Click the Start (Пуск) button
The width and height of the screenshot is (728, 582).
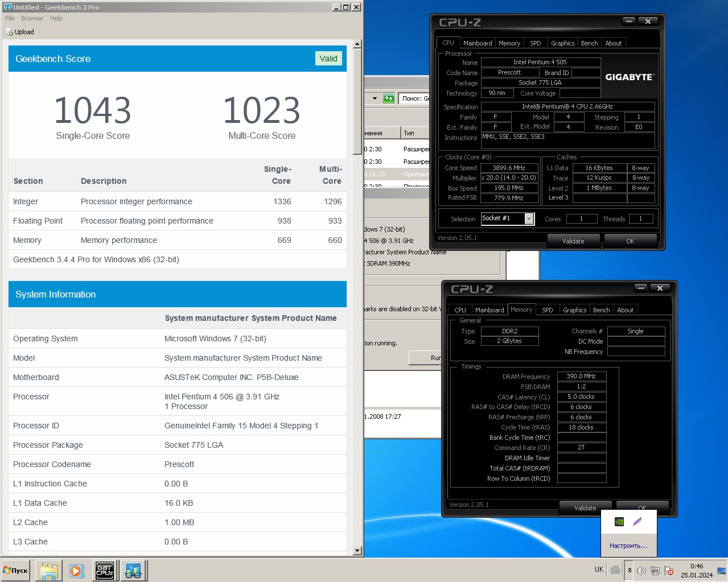click(15, 570)
